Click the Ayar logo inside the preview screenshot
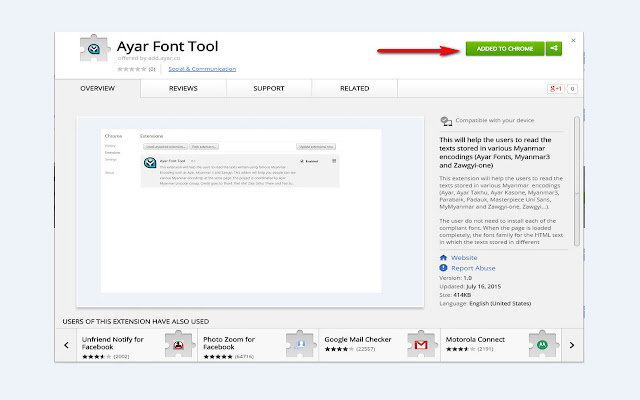The height and width of the screenshot is (400, 640). pyautogui.click(x=150, y=162)
